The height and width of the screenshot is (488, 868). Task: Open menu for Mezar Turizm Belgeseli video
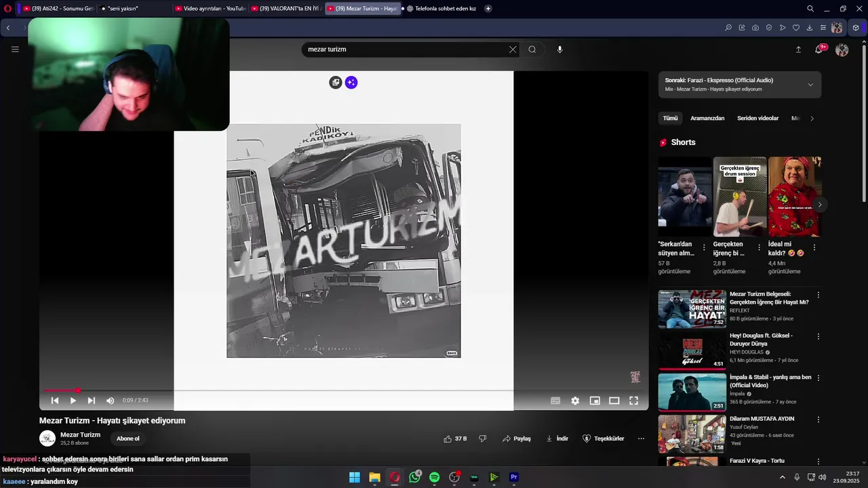click(818, 295)
